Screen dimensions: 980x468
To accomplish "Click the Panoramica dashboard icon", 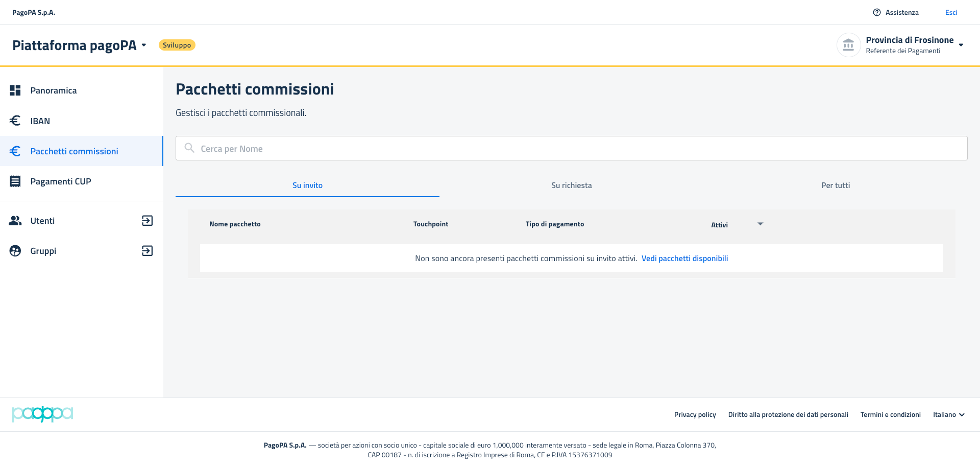I will [15, 90].
